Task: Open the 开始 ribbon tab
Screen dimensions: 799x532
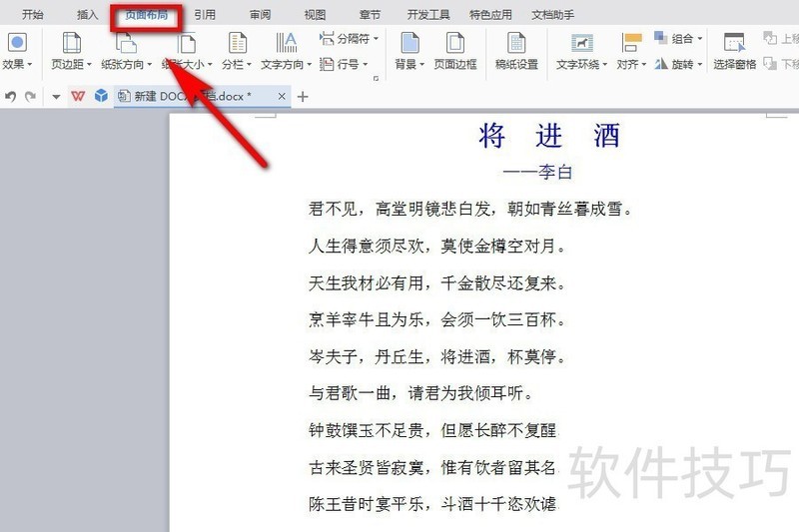Action: 33,14
